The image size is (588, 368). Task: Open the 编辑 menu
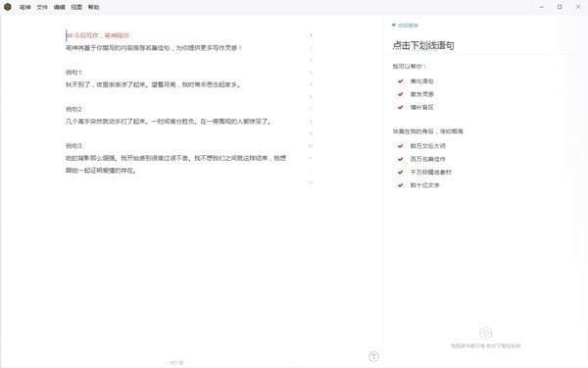point(59,7)
